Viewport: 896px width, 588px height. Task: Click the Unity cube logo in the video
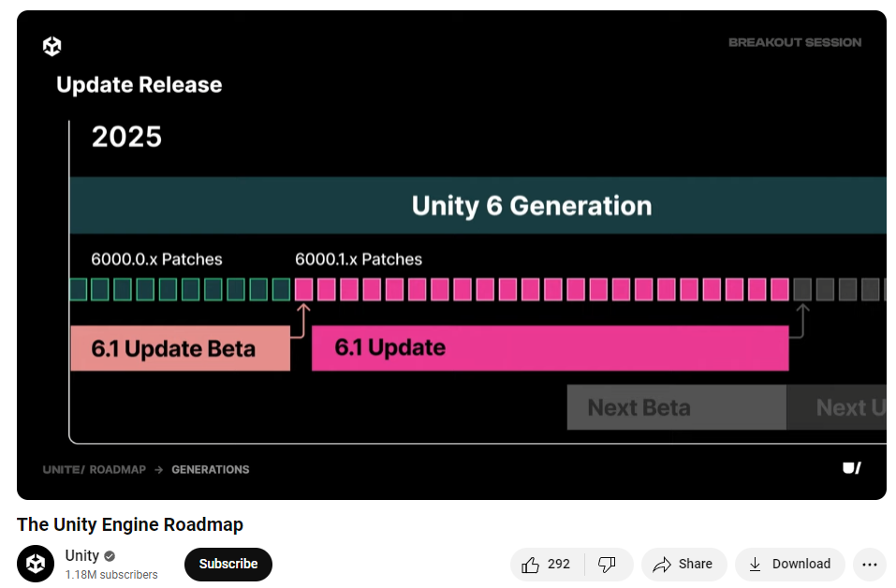coord(51,46)
